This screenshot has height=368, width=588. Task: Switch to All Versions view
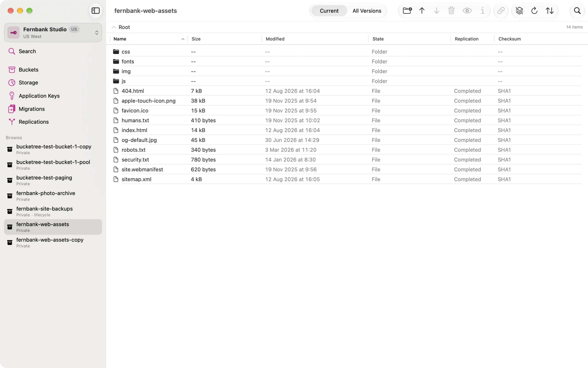(367, 11)
